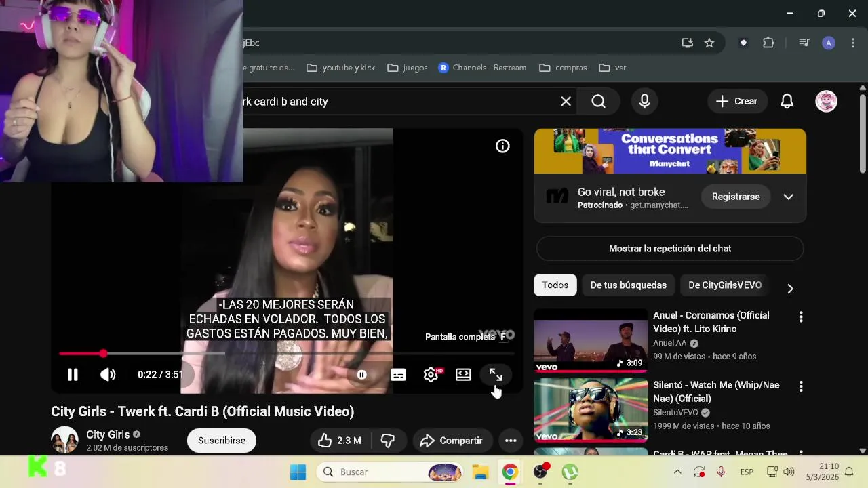The width and height of the screenshot is (868, 488).
Task: Open options for Silentó Watch Me video
Action: point(801,387)
